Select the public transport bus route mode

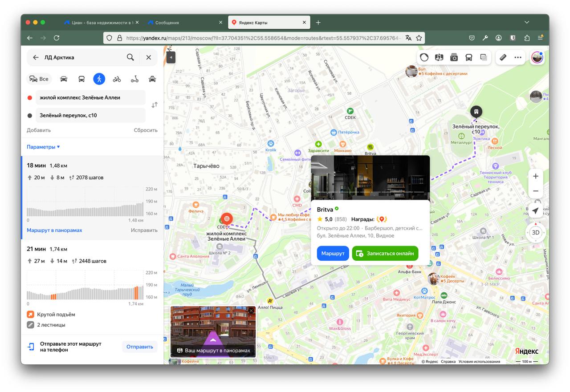coord(81,79)
